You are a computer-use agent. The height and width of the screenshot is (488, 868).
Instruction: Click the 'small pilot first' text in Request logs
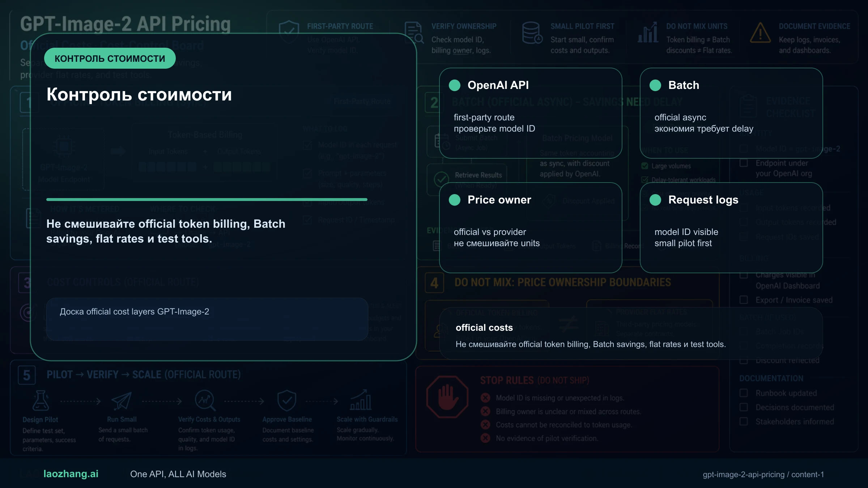click(x=683, y=243)
